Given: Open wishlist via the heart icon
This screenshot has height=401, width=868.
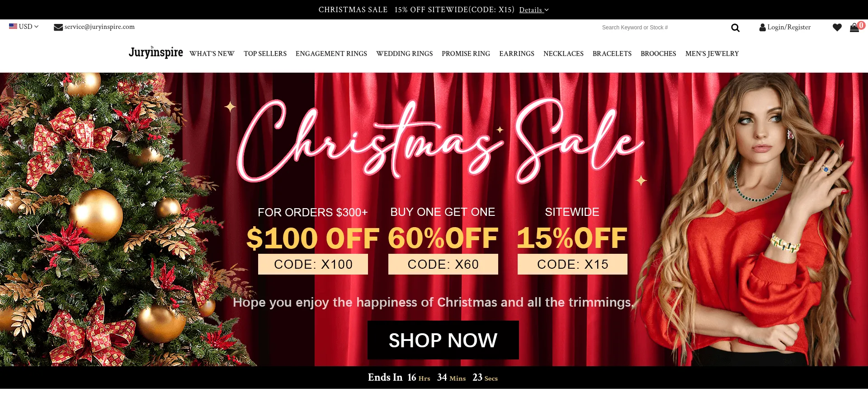Looking at the screenshot, I should pos(837,28).
